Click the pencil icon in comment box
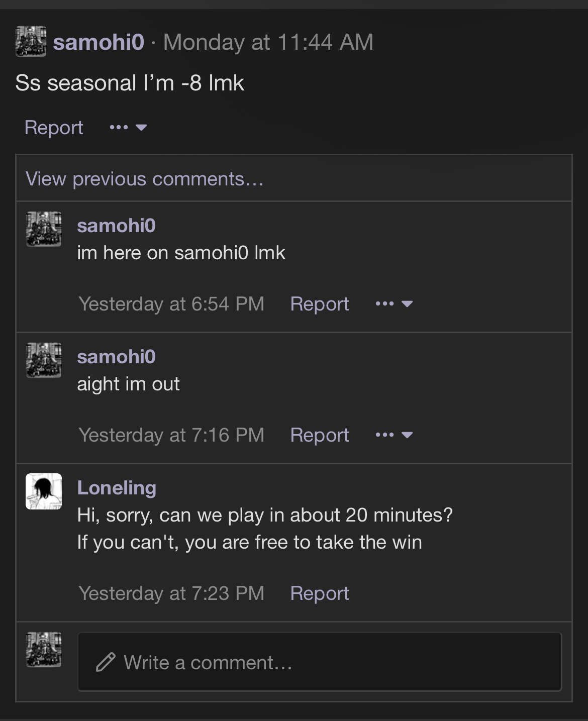This screenshot has height=721, width=588. tap(106, 662)
